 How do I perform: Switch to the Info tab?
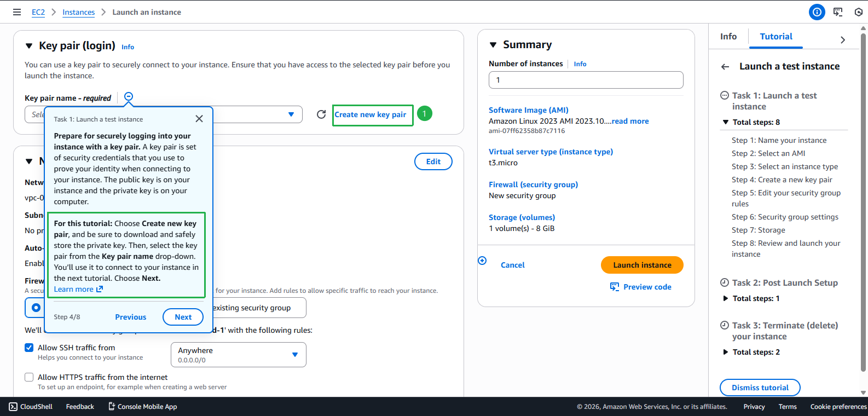pos(728,37)
